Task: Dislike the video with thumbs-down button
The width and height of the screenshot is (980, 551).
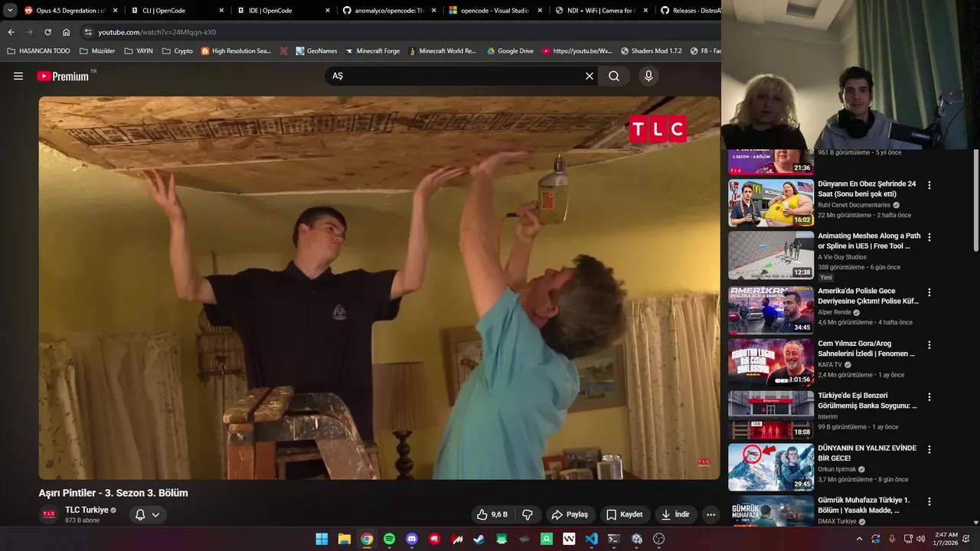Action: (x=528, y=514)
